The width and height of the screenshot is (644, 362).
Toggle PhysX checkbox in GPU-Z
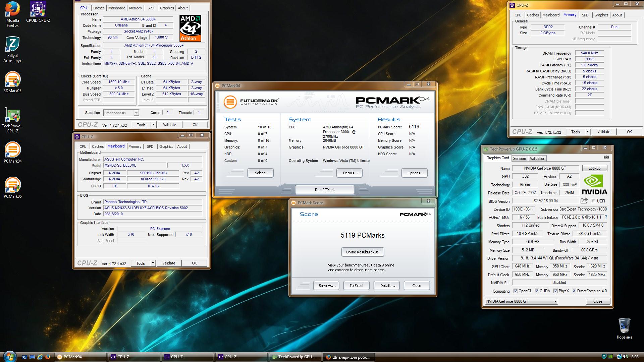(x=555, y=291)
